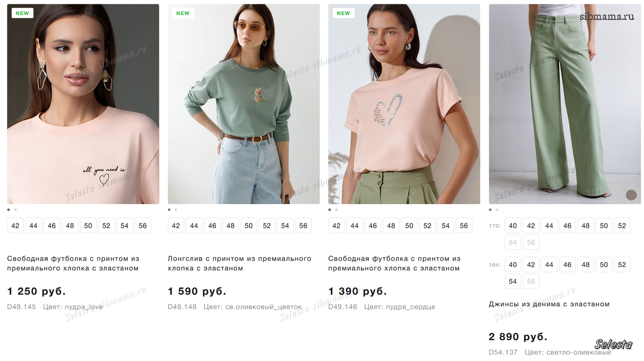The width and height of the screenshot is (644, 361).
Task: Show second photo of love-print tee via dot
Action: point(15,210)
